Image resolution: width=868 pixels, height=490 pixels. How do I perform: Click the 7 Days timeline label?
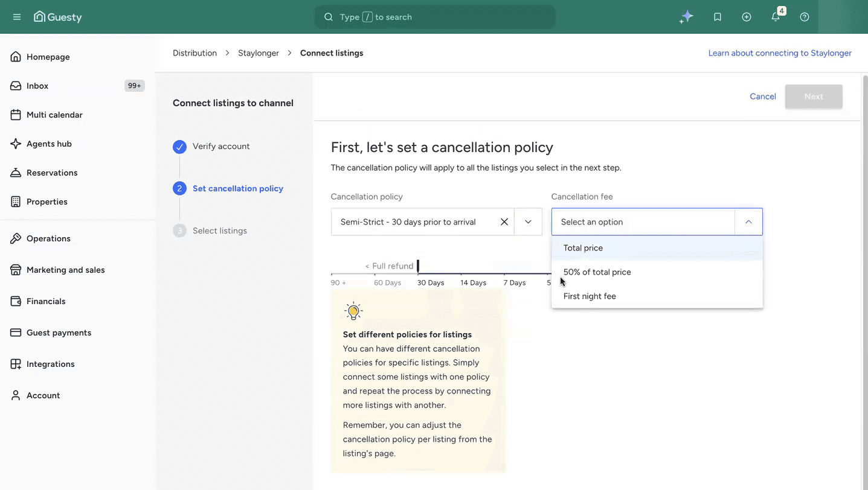(x=515, y=282)
